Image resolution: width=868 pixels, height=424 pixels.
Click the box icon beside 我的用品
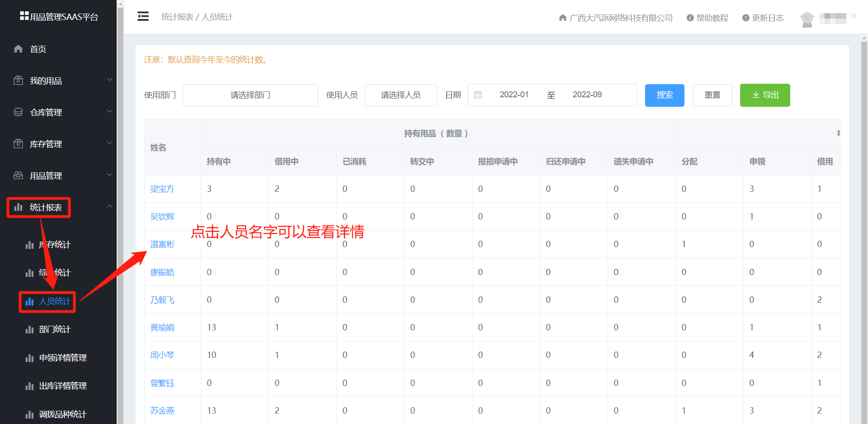pos(18,80)
